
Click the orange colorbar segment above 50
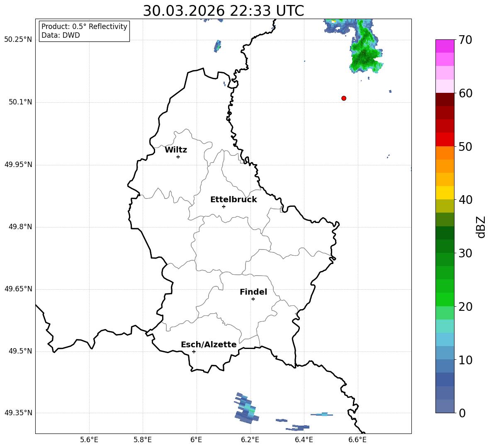(445, 153)
